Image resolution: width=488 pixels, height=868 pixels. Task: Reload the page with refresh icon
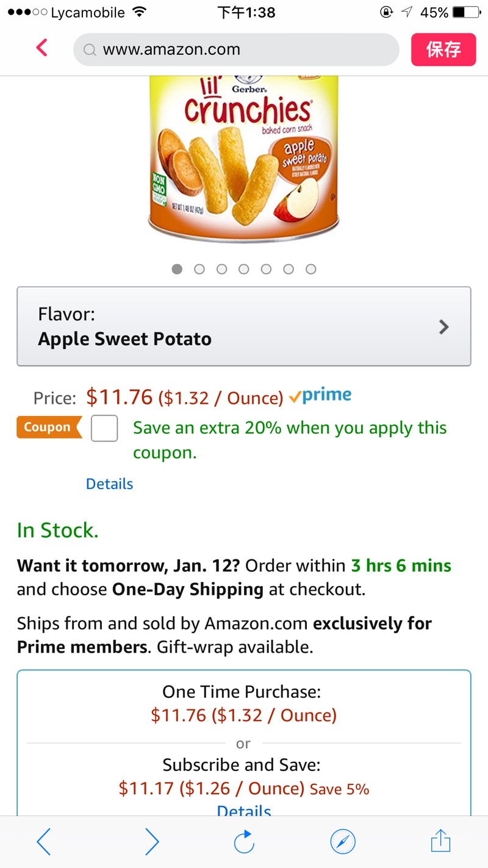point(244,842)
